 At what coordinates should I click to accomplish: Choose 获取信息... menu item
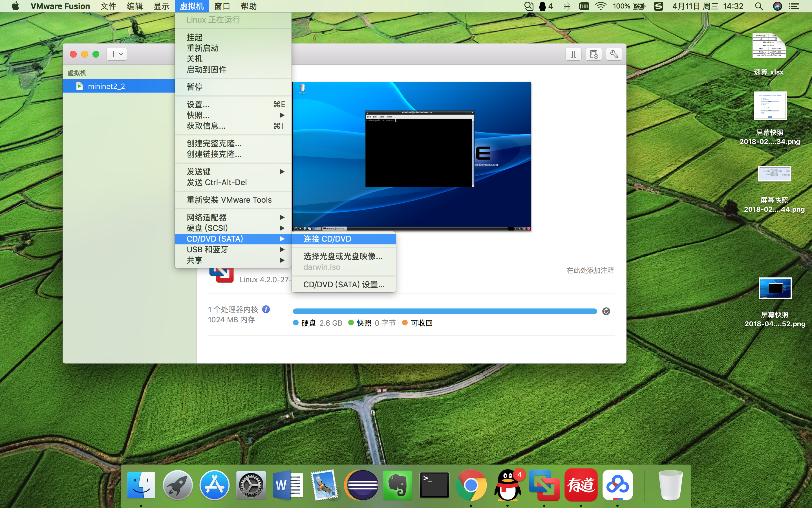pos(233,126)
